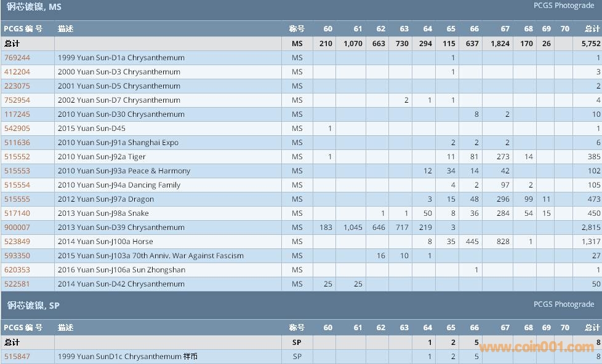Click PCGS number 412204 link
The height and width of the screenshot is (364, 602).
tap(17, 72)
